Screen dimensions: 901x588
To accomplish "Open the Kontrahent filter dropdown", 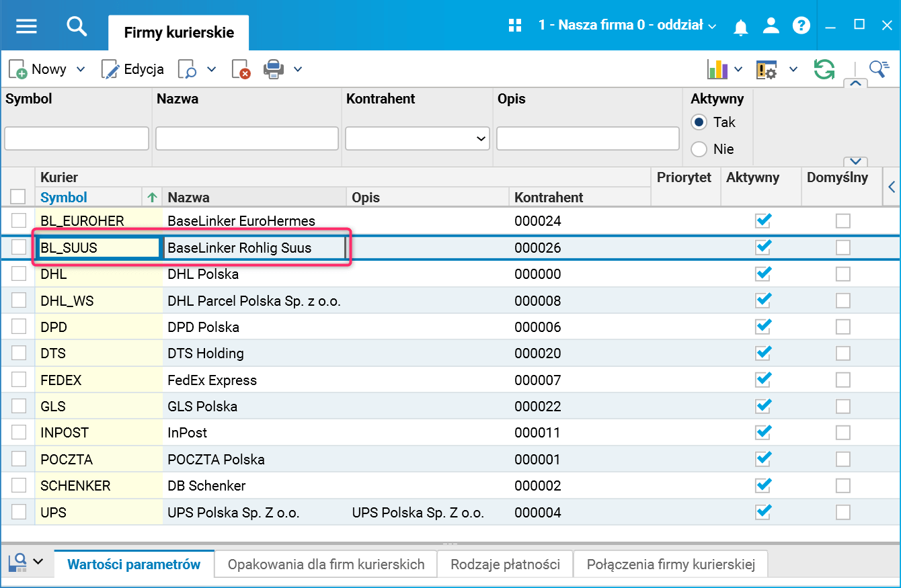I will [417, 138].
